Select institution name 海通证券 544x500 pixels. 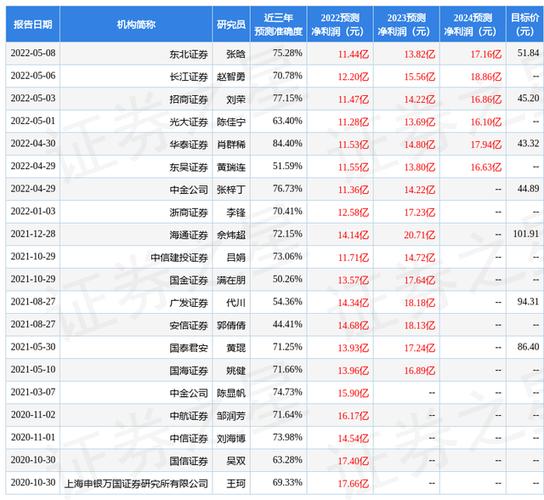188,235
